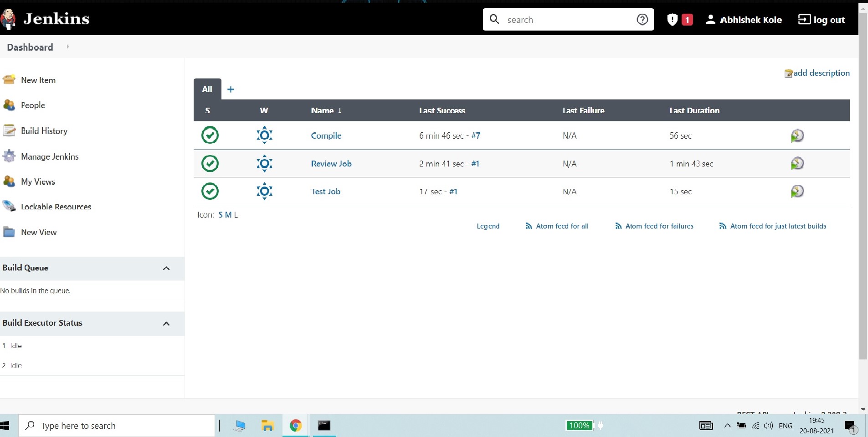The image size is (868, 437).
Task: Collapse the Build Executor Status panel
Action: (x=166, y=323)
